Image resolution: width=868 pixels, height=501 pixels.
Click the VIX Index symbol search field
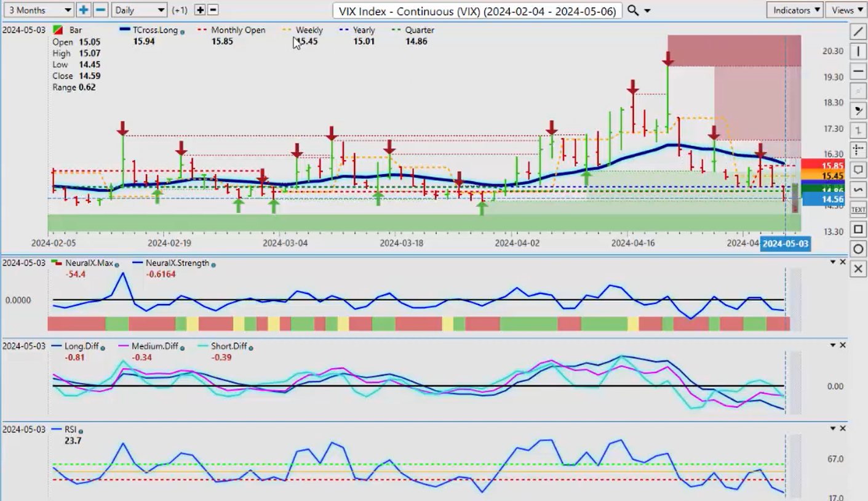477,10
